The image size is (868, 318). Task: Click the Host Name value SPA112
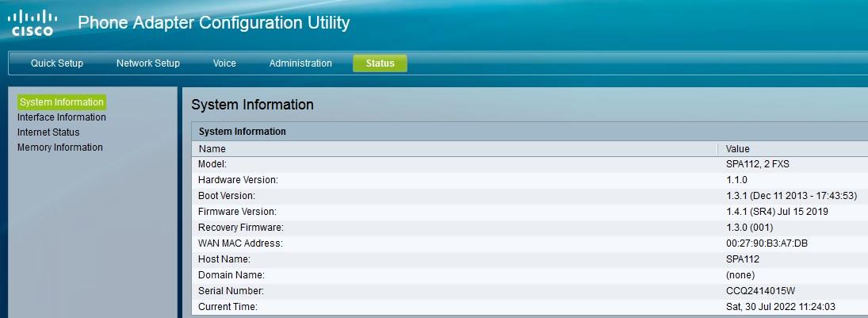(742, 259)
